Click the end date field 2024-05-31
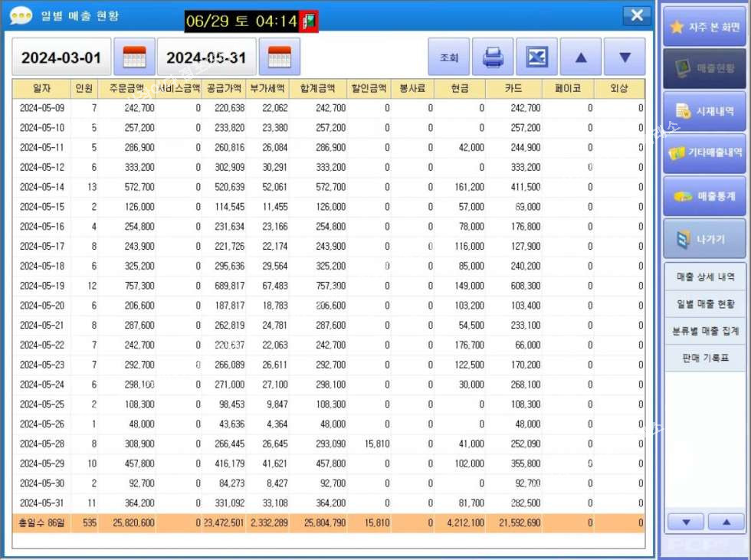 (206, 57)
